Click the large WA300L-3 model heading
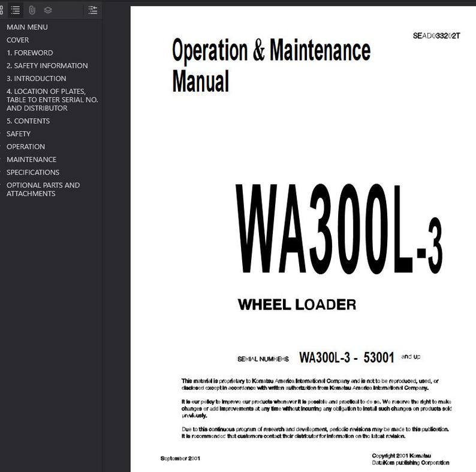 (x=339, y=229)
